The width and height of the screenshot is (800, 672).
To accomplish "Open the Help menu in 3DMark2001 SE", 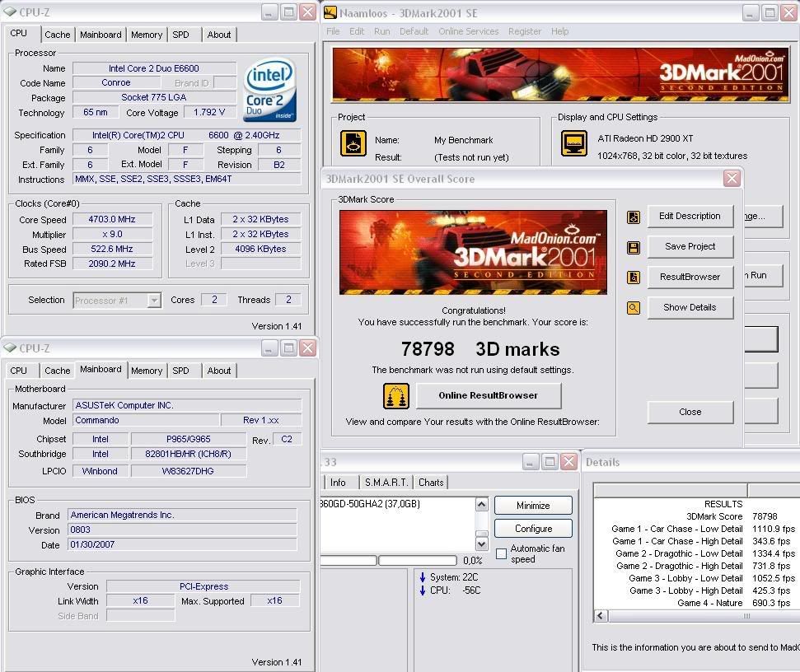I will [559, 31].
